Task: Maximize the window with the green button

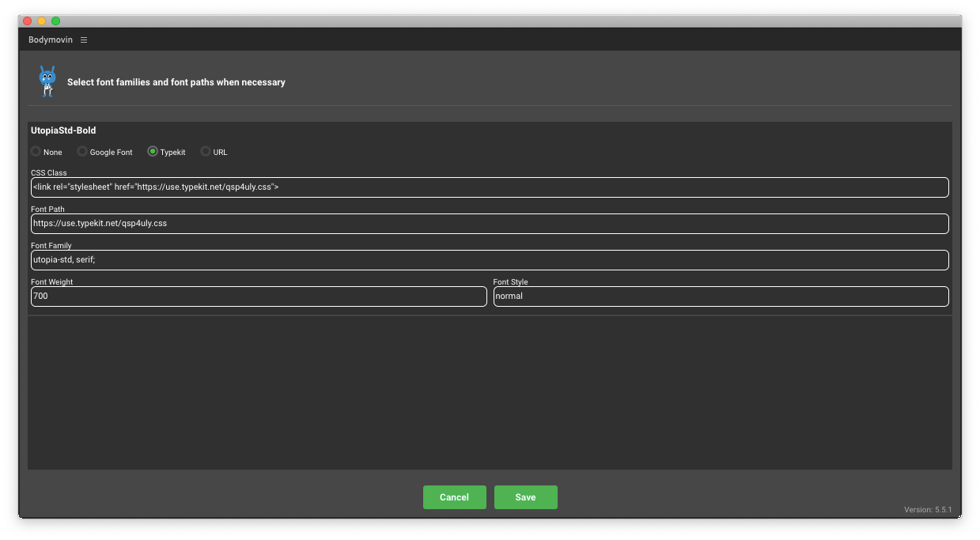Action: pyautogui.click(x=56, y=21)
